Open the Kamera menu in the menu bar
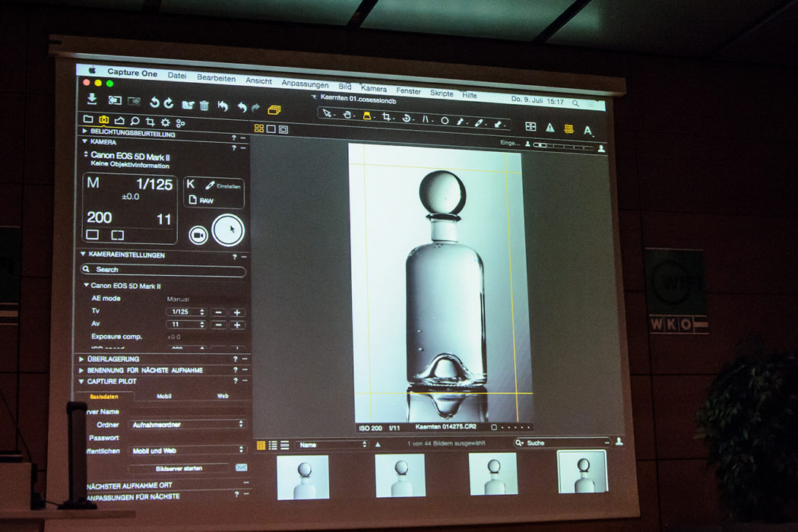 [x=373, y=88]
